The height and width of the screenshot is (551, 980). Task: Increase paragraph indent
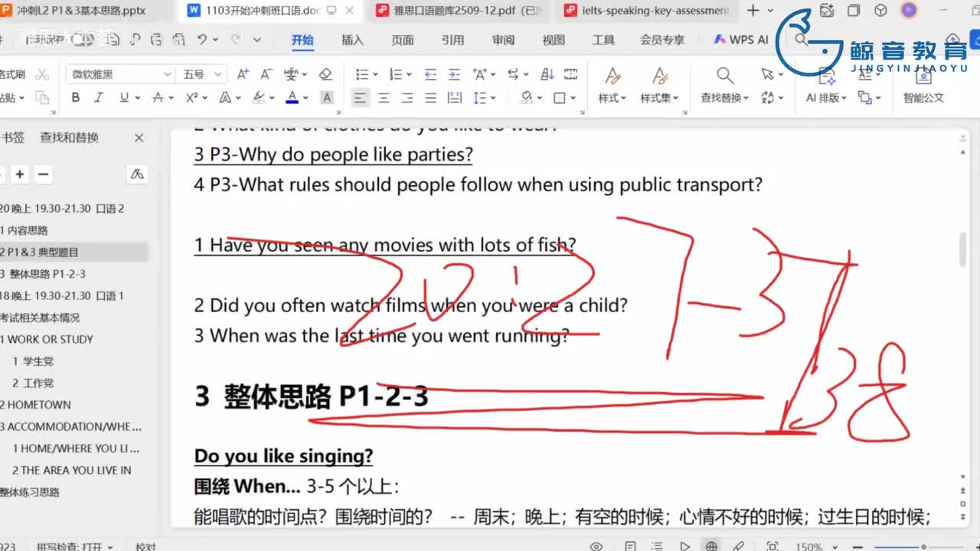(454, 74)
